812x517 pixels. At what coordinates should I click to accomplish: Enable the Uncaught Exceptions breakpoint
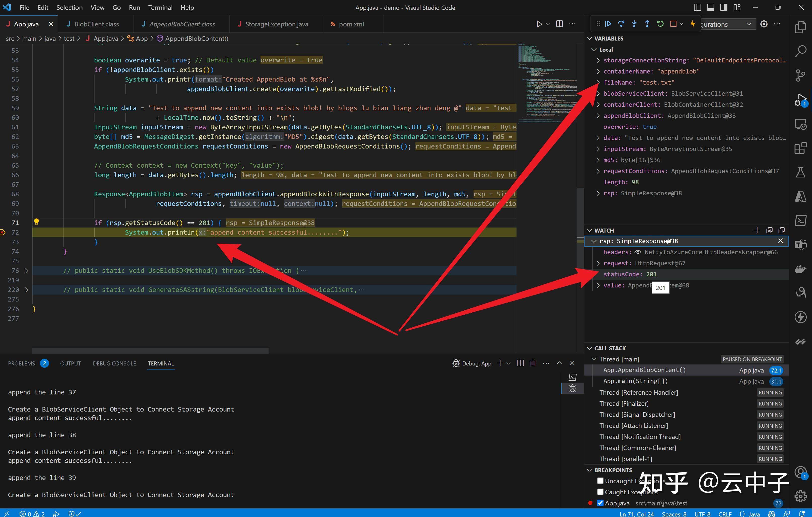tap(600, 481)
